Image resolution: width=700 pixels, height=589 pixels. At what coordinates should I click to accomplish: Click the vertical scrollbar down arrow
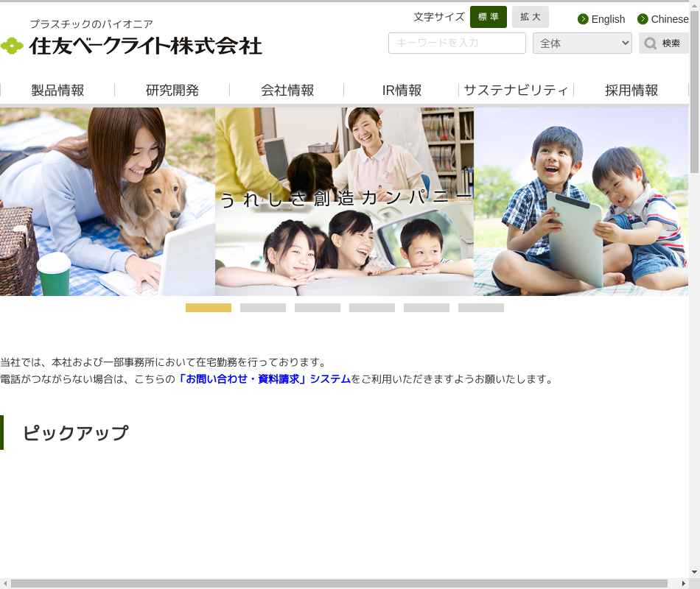pyautogui.click(x=694, y=571)
